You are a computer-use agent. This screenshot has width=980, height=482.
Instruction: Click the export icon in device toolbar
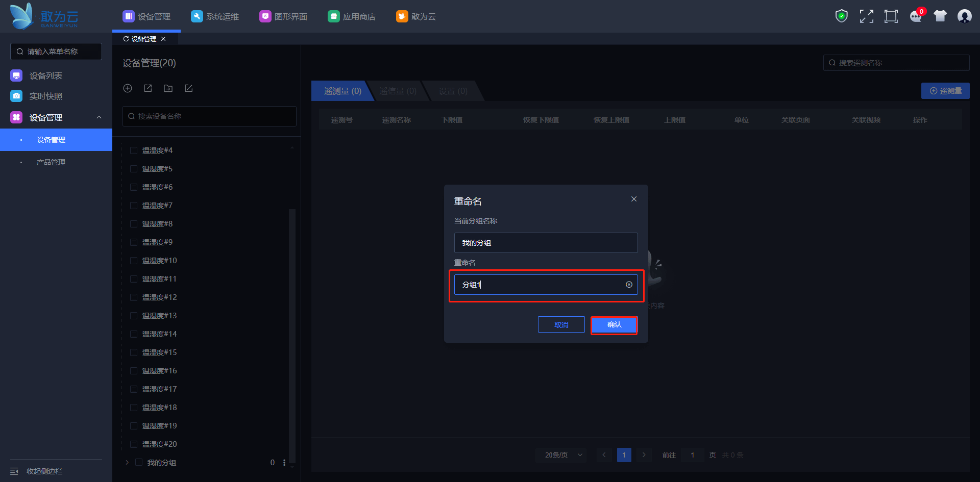coord(148,88)
